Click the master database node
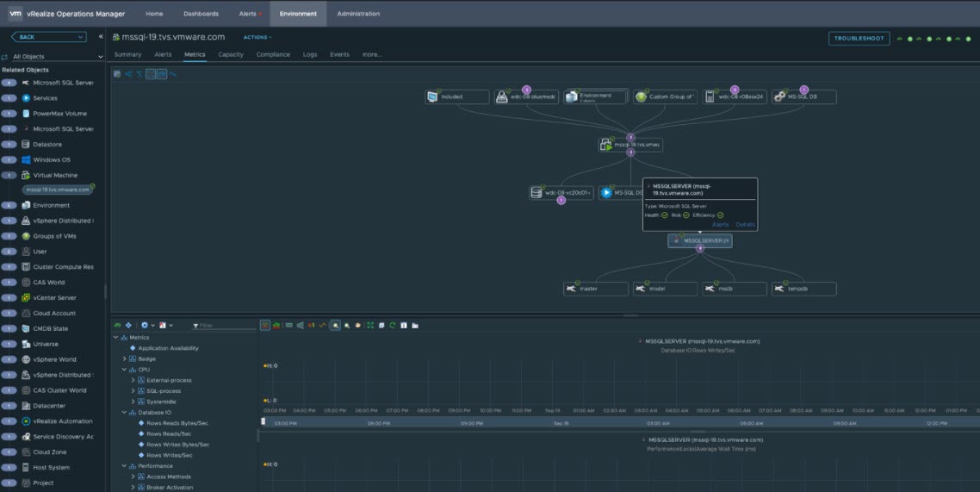 [x=596, y=289]
